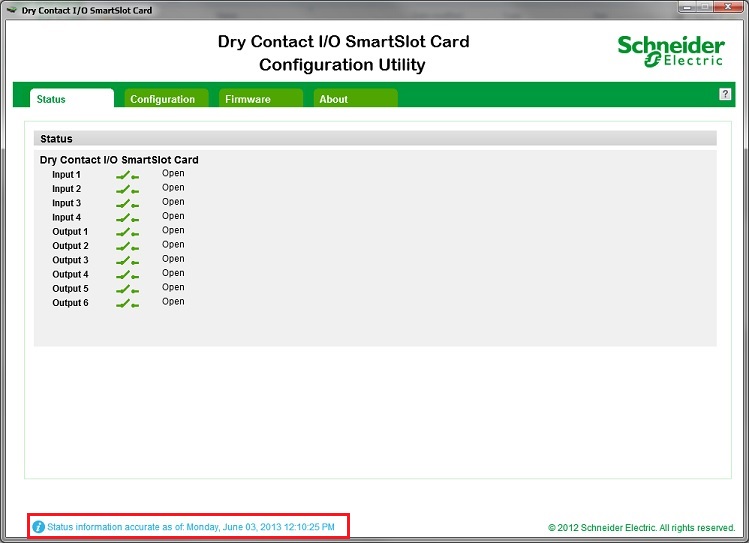Open the Status tab
Image resolution: width=749 pixels, height=543 pixels.
(x=72, y=98)
